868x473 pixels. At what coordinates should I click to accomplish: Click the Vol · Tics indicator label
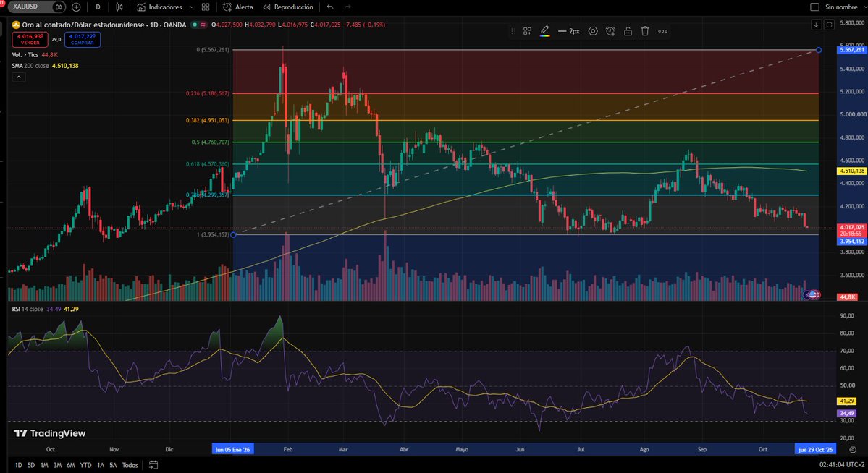[25, 55]
